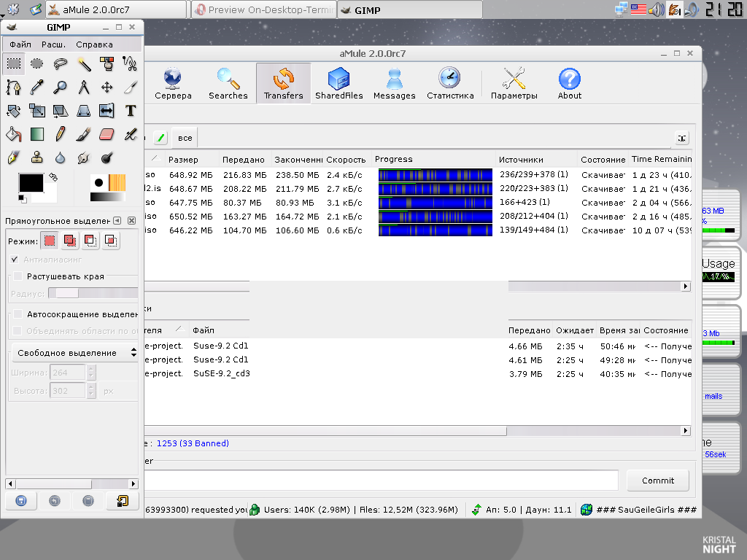This screenshot has width=747, height=560.
Task: Toggle the Антиалиасинг checkbox
Action: pyautogui.click(x=15, y=260)
